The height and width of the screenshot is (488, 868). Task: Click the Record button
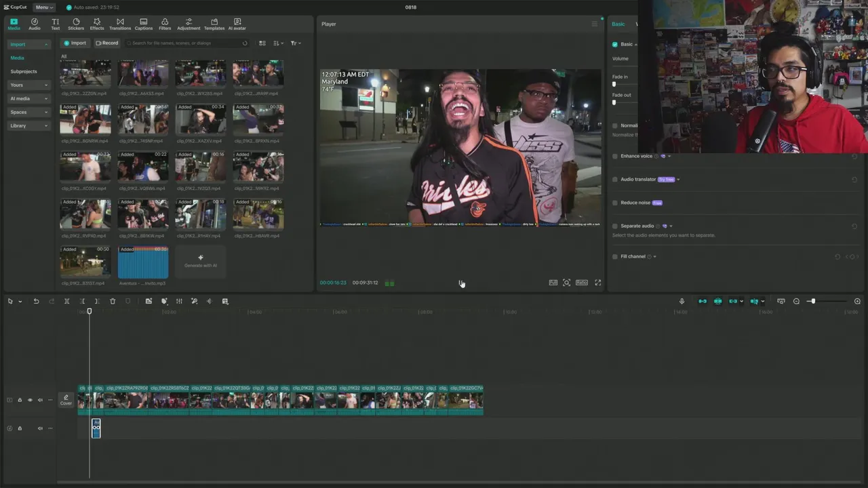106,43
